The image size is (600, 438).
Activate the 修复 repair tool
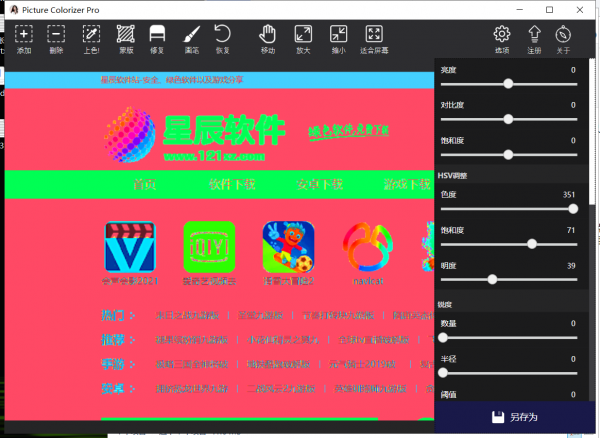point(157,39)
